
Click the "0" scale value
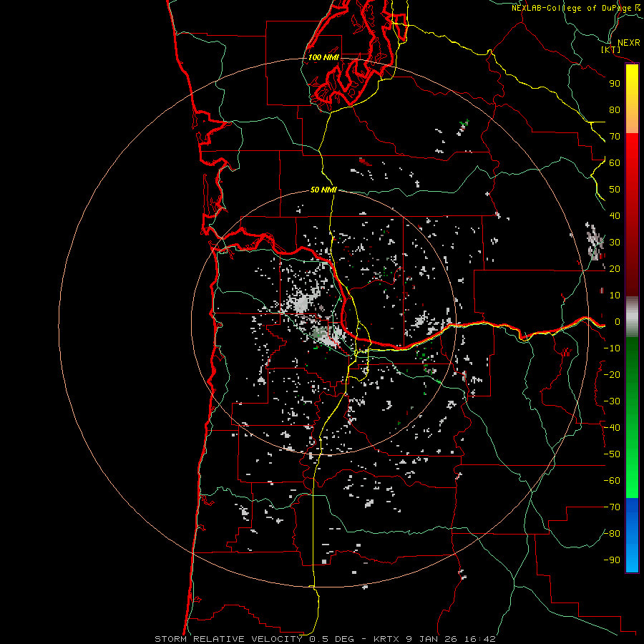click(618, 322)
